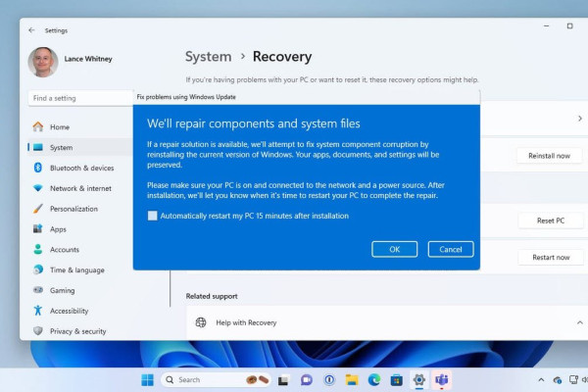Click the back arrow in Settings
Viewport: 588px width, 392px height.
31,30
